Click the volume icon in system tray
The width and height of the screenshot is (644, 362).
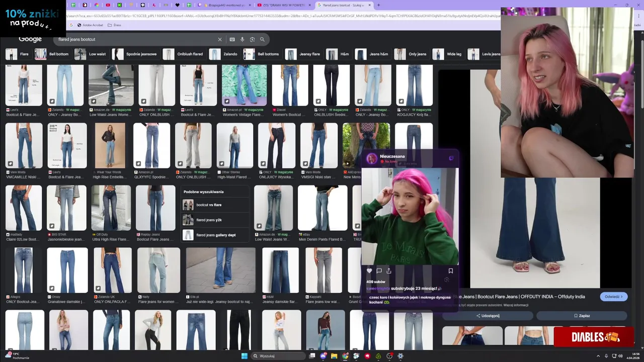pyautogui.click(x=620, y=356)
